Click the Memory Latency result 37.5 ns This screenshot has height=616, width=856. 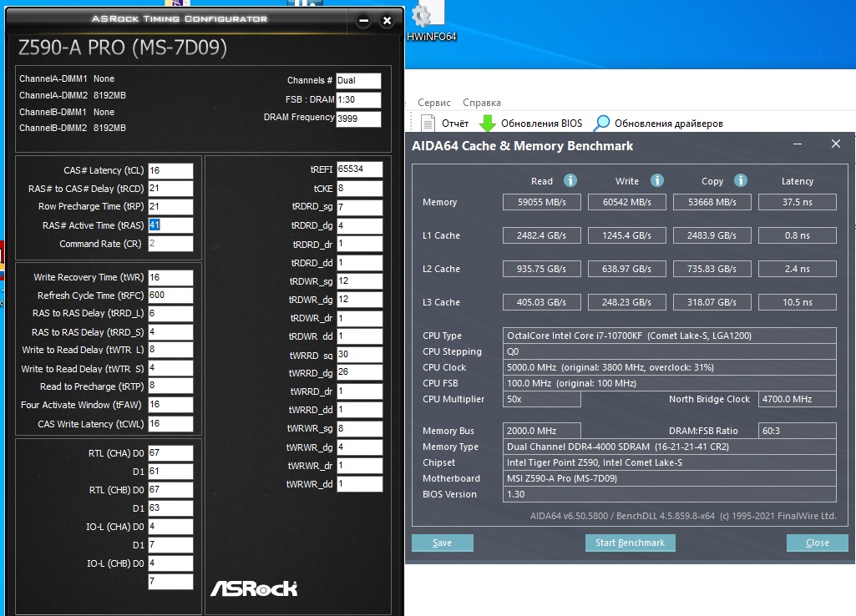(797, 203)
